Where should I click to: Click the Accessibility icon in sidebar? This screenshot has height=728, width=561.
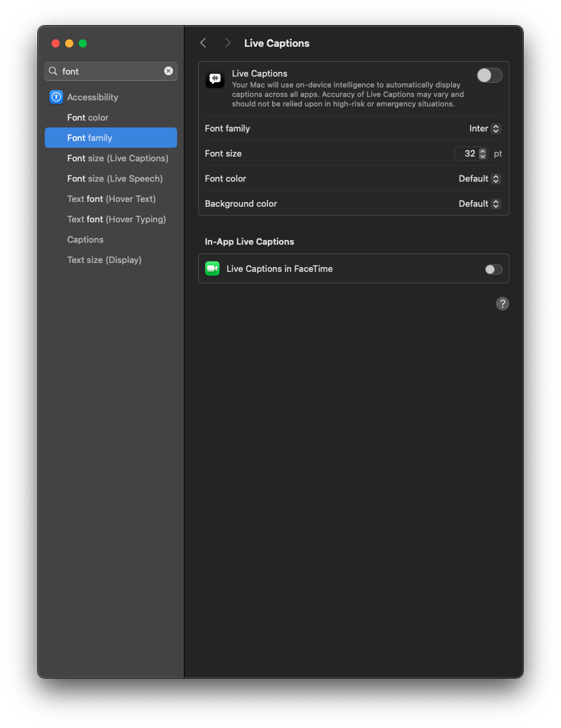click(x=56, y=97)
